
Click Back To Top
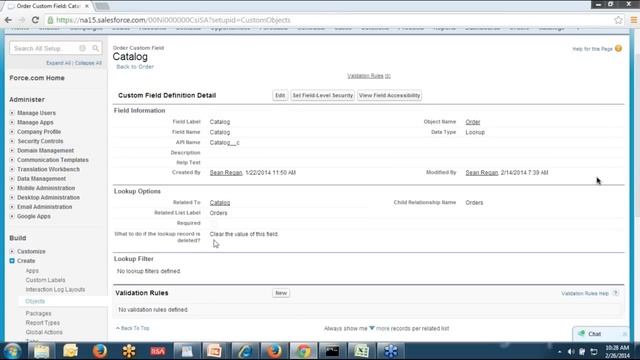coord(135,328)
